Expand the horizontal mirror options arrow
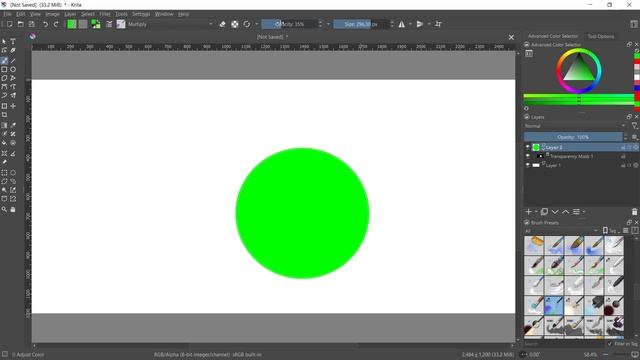Screen dimensions: 640x360 tap(410, 24)
